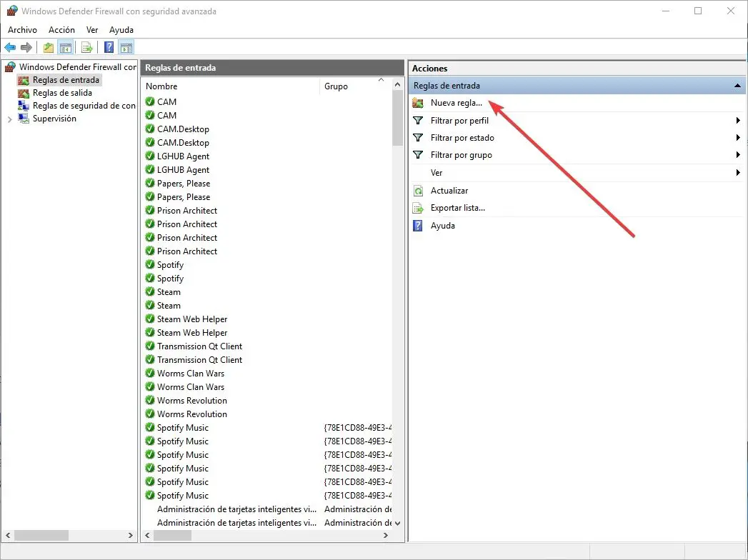Click the firewall icon in the title bar

point(12,11)
